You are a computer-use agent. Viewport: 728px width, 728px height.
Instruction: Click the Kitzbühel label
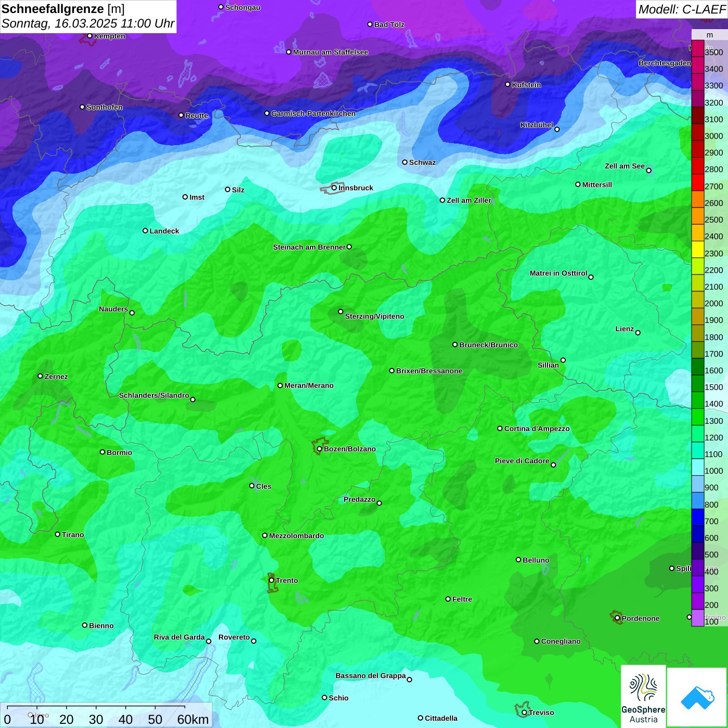point(537,125)
